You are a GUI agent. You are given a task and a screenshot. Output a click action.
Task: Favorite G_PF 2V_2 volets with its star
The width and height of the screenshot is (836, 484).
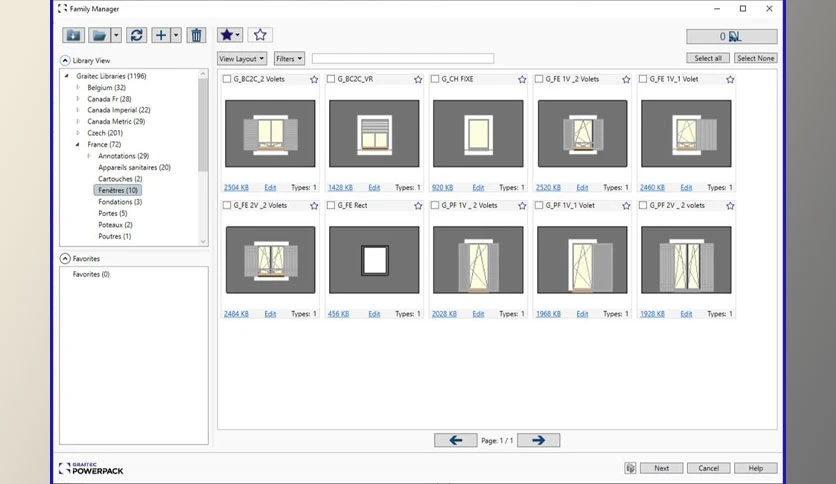click(730, 206)
